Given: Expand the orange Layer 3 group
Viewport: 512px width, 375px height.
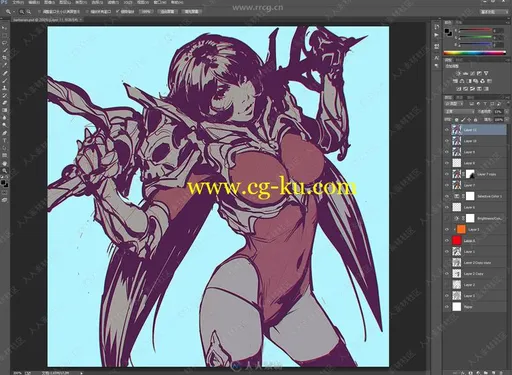Looking at the screenshot, I should (x=454, y=229).
